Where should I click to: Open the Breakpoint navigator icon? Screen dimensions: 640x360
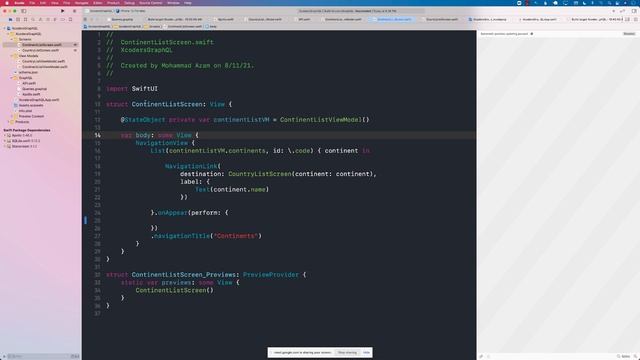(x=62, y=19)
